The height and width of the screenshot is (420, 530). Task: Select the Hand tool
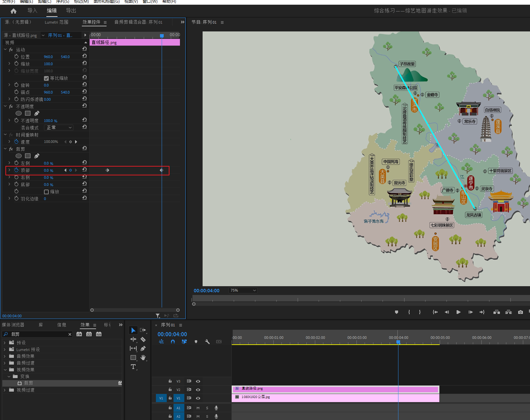click(x=143, y=357)
